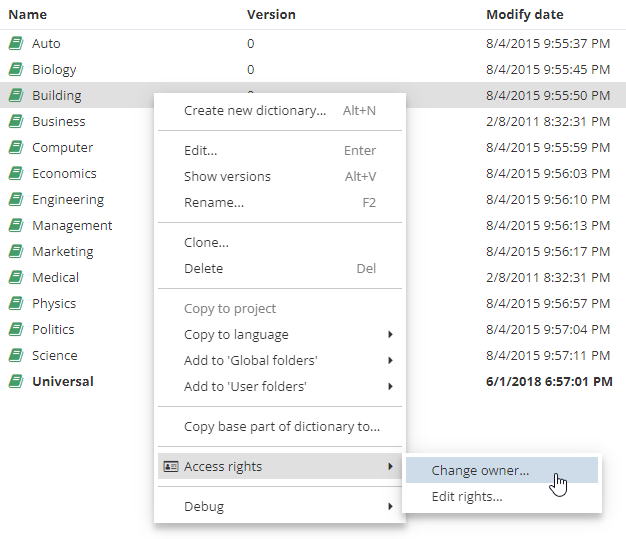
Task: Sort list by Modify date column header
Action: click(524, 15)
